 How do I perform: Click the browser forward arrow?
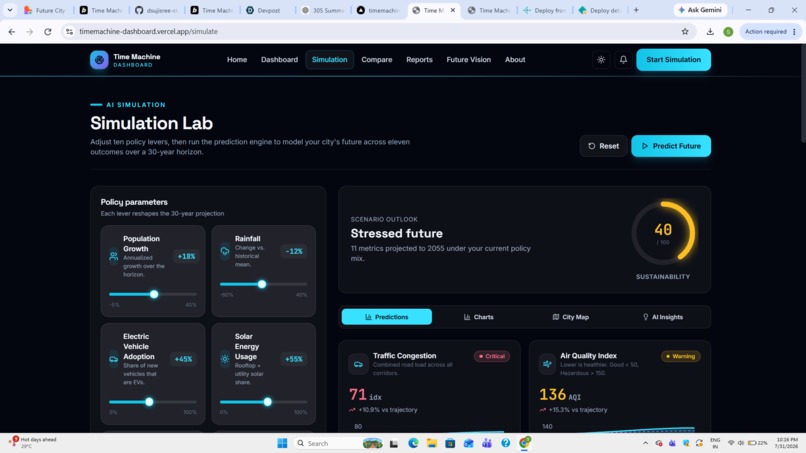[x=30, y=31]
